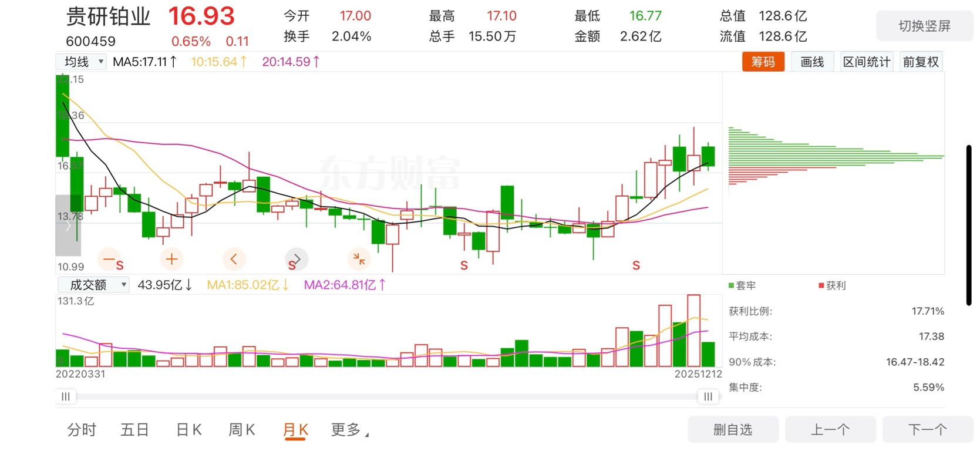Click the current price 16.93

pyautogui.click(x=201, y=16)
